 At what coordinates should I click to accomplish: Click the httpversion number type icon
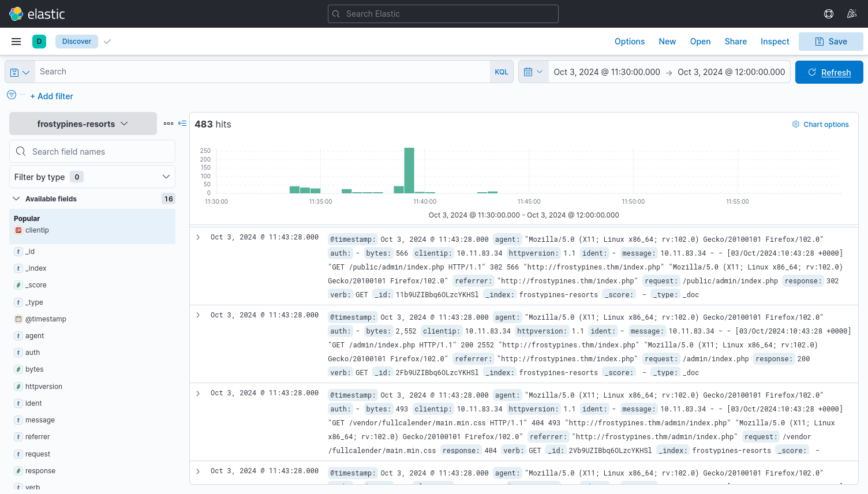[18, 387]
